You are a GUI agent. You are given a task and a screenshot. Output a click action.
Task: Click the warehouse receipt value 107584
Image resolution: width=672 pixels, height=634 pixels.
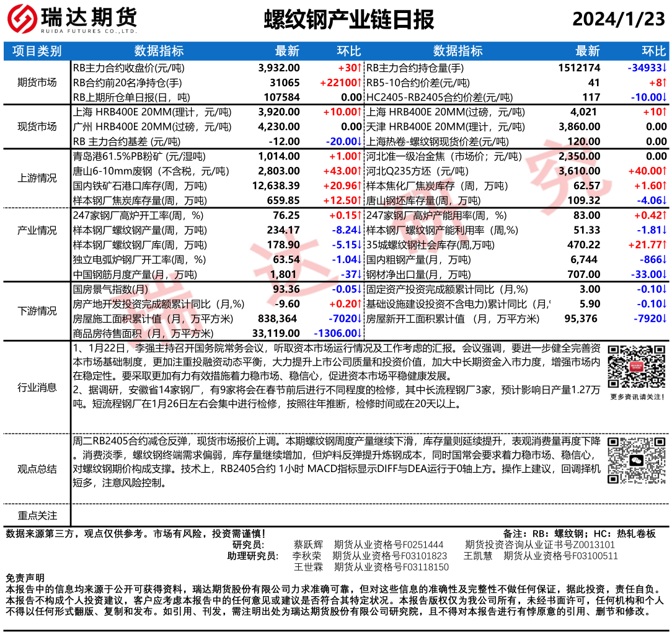[281, 97]
